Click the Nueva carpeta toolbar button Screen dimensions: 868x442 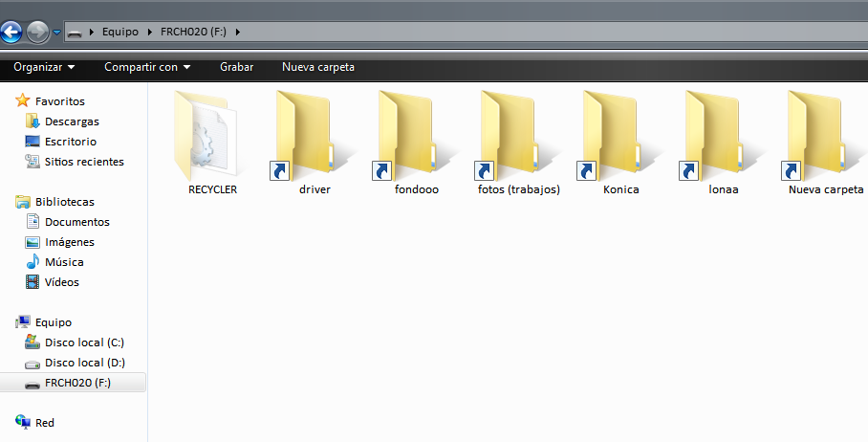pos(318,67)
